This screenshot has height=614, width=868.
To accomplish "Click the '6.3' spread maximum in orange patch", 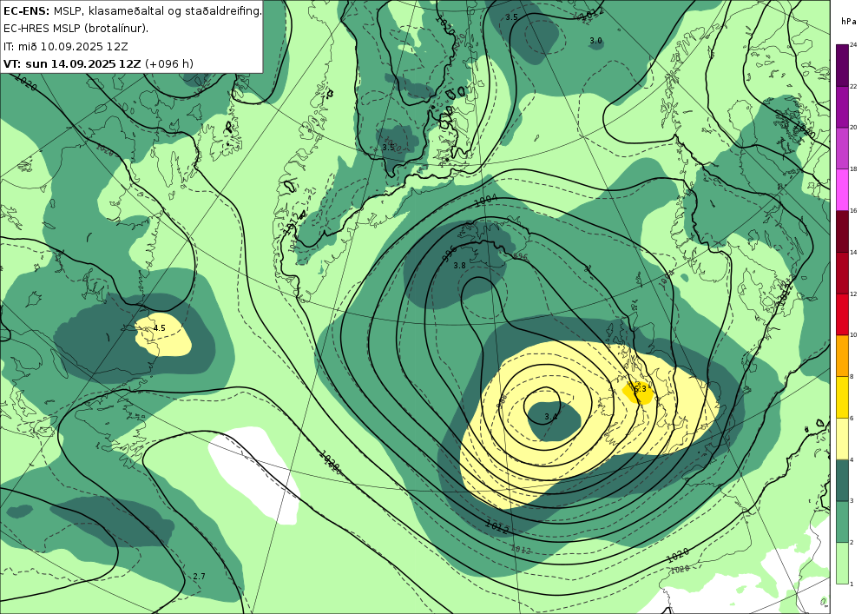I will pyautogui.click(x=641, y=389).
